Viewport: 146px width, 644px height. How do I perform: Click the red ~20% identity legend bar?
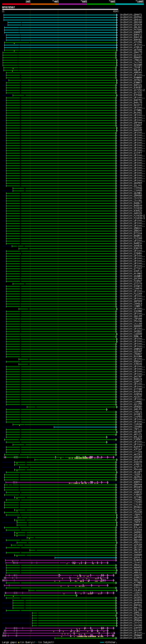coord(16,4)
